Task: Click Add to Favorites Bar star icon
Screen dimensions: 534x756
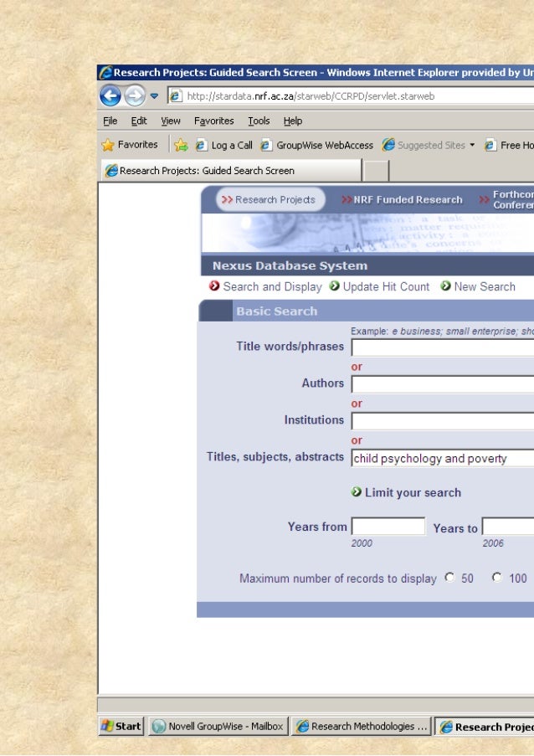Action: click(x=182, y=145)
